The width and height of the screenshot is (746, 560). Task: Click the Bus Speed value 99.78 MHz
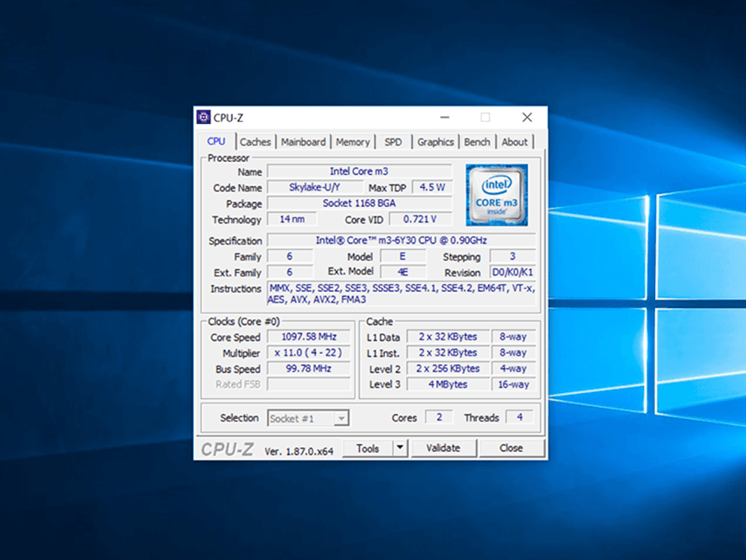[309, 369]
